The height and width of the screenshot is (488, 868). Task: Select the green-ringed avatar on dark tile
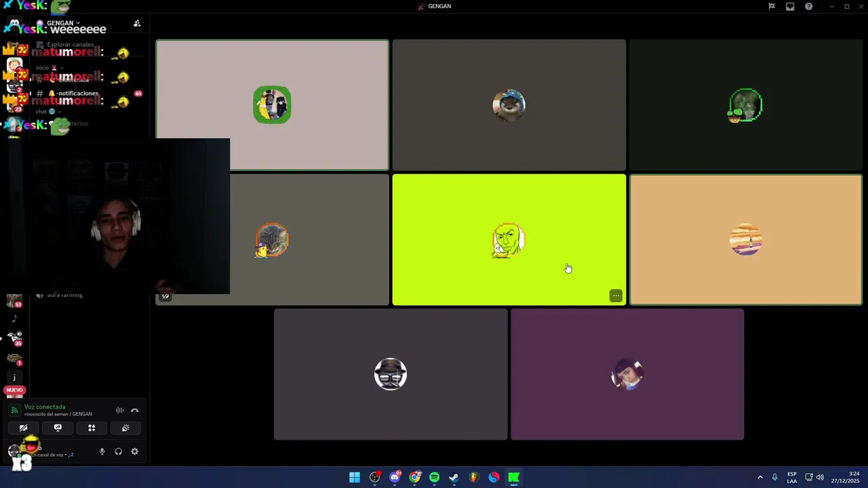[746, 105]
